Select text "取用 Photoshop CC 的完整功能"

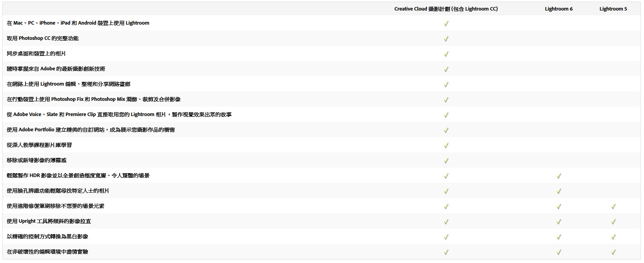pos(43,38)
